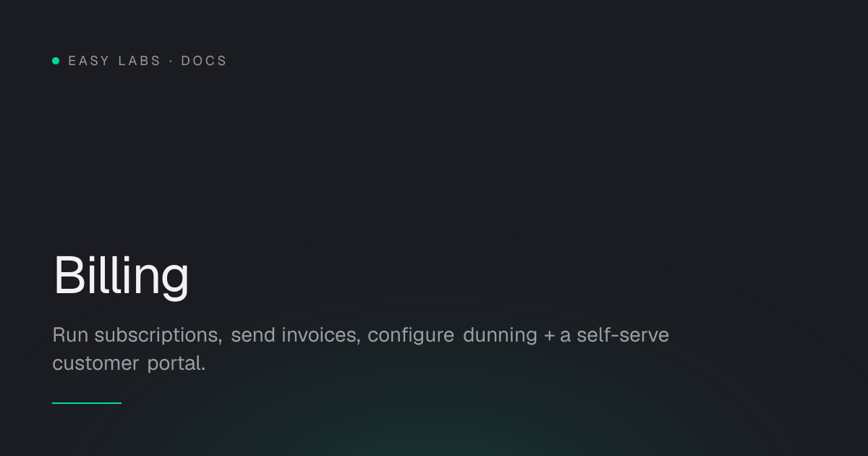The width and height of the screenshot is (868, 456).
Task: Click the word LABS in the header
Action: 140,61
